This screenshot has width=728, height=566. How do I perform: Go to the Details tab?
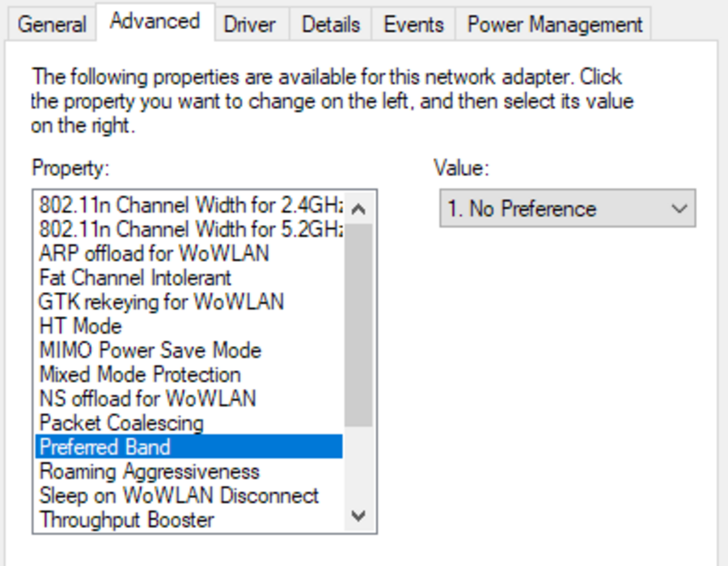[x=331, y=24]
